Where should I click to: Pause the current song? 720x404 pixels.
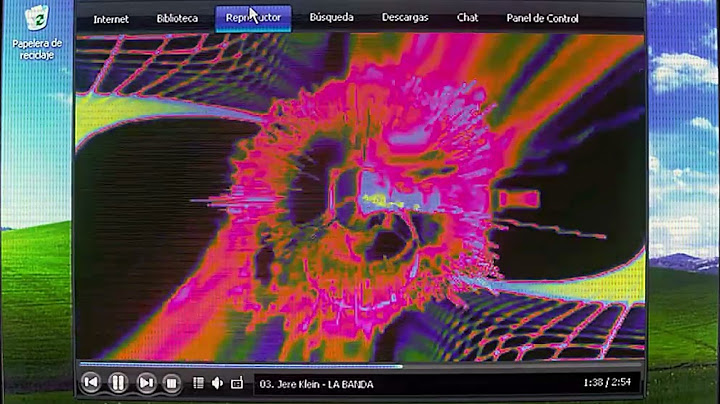pos(118,382)
